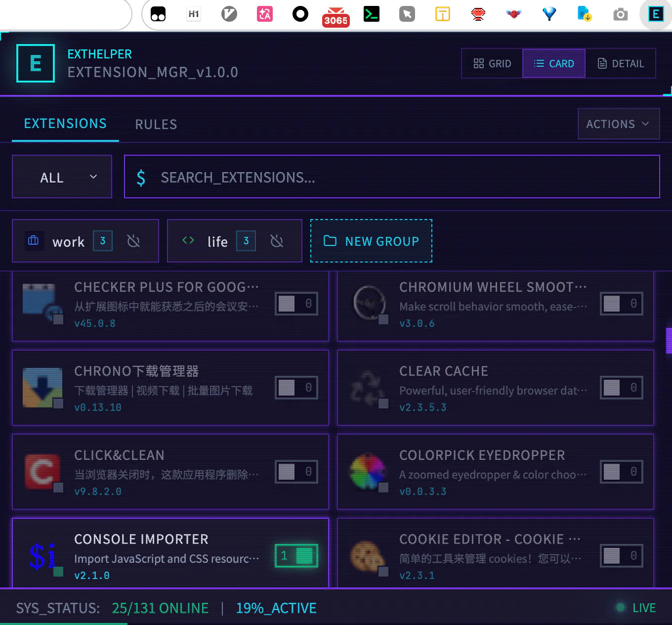Image resolution: width=672 pixels, height=625 pixels.
Task: Enable the Clear Cache toggle
Action: click(x=622, y=388)
